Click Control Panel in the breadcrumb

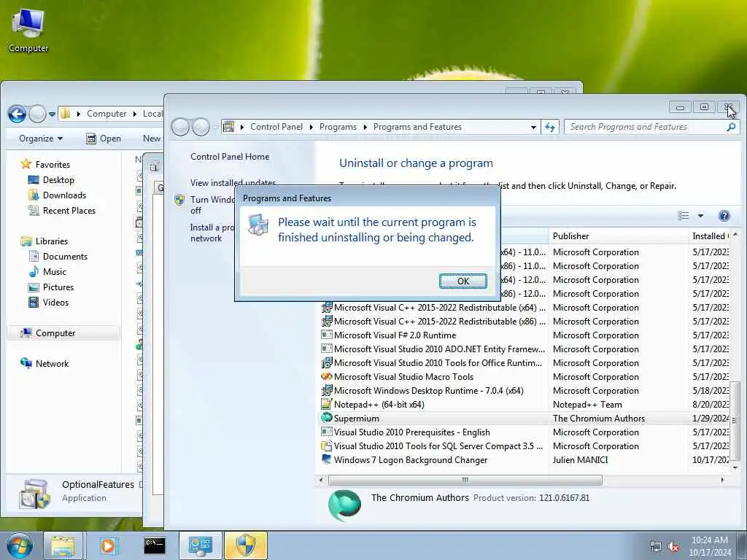click(x=276, y=127)
